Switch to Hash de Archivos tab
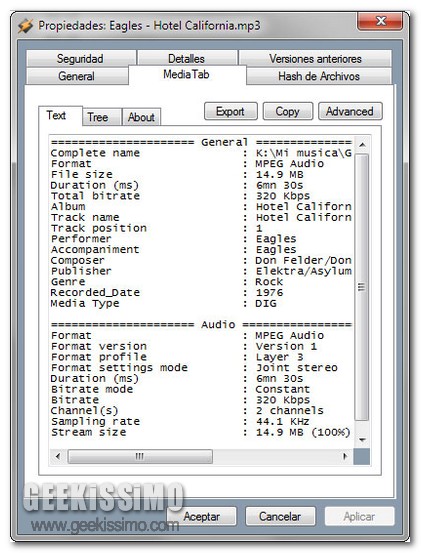Image resolution: width=421 pixels, height=553 pixels. point(319,76)
